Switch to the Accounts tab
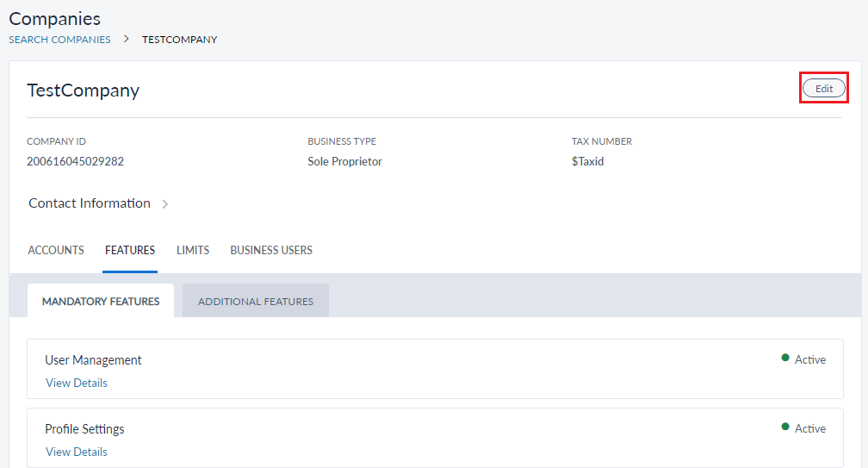Image resolution: width=868 pixels, height=468 pixels. [x=56, y=250]
